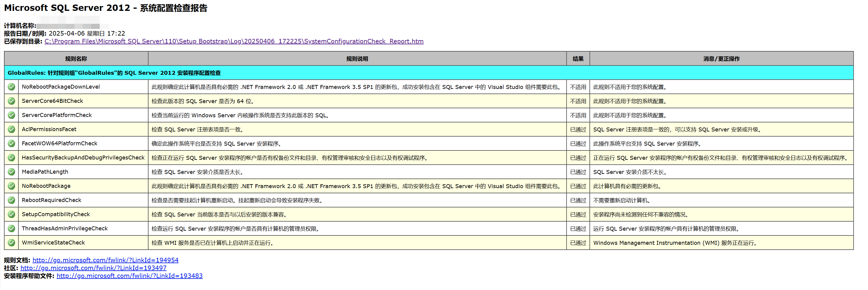Click the description 检查 SQL Server 注册表项是否一致
The width and height of the screenshot is (868, 290).
(198, 130)
